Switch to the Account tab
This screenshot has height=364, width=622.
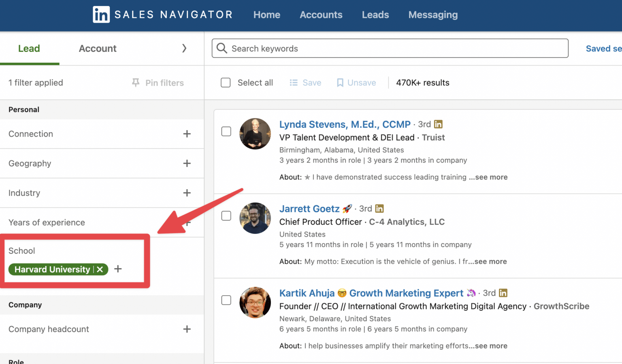pos(97,48)
